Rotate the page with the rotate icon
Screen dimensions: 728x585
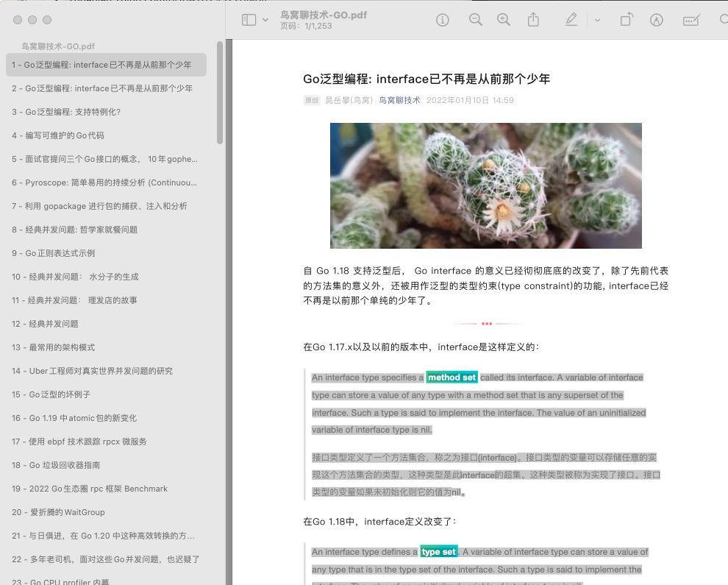coord(627,20)
